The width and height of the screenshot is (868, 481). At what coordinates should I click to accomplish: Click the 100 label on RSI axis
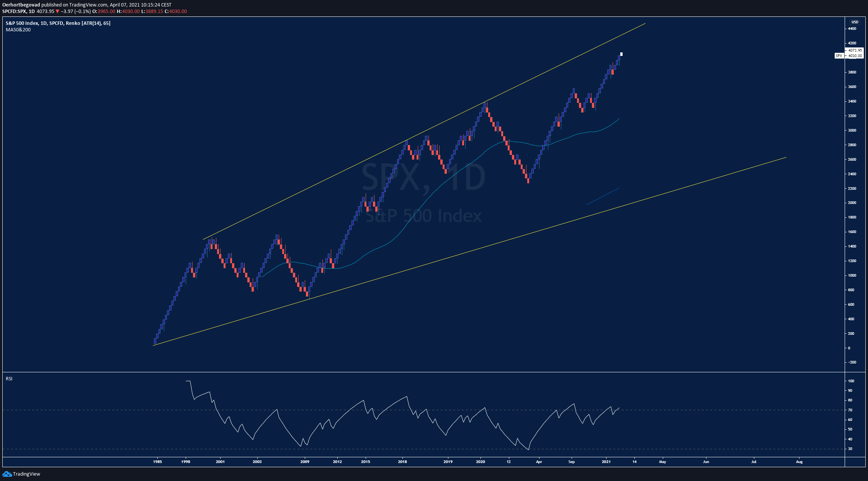pyautogui.click(x=851, y=381)
